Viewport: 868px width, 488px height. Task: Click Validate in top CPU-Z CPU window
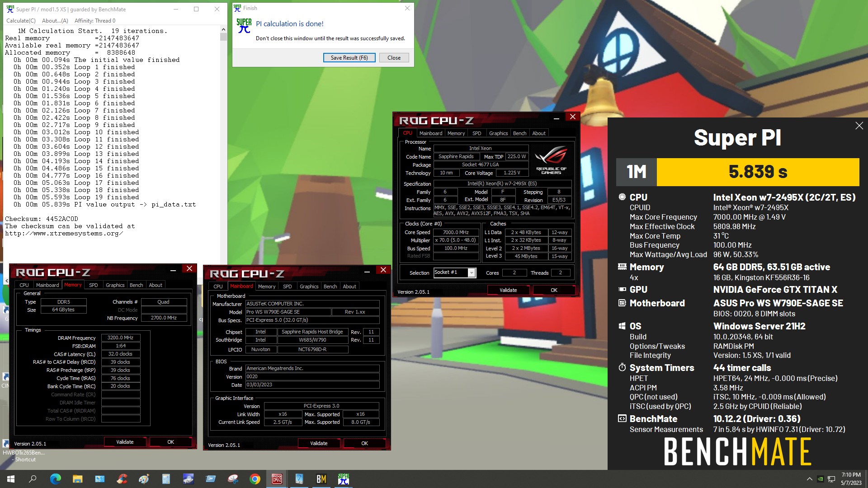(508, 290)
